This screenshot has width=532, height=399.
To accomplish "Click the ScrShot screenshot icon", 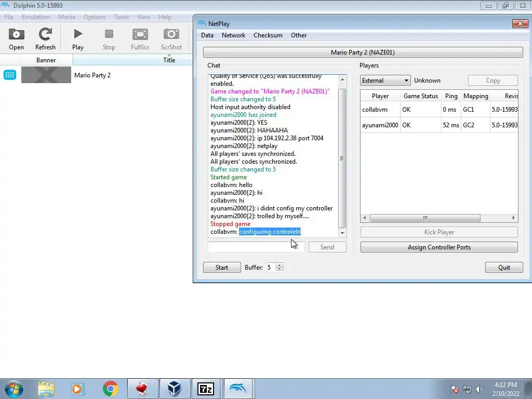I will click(171, 38).
